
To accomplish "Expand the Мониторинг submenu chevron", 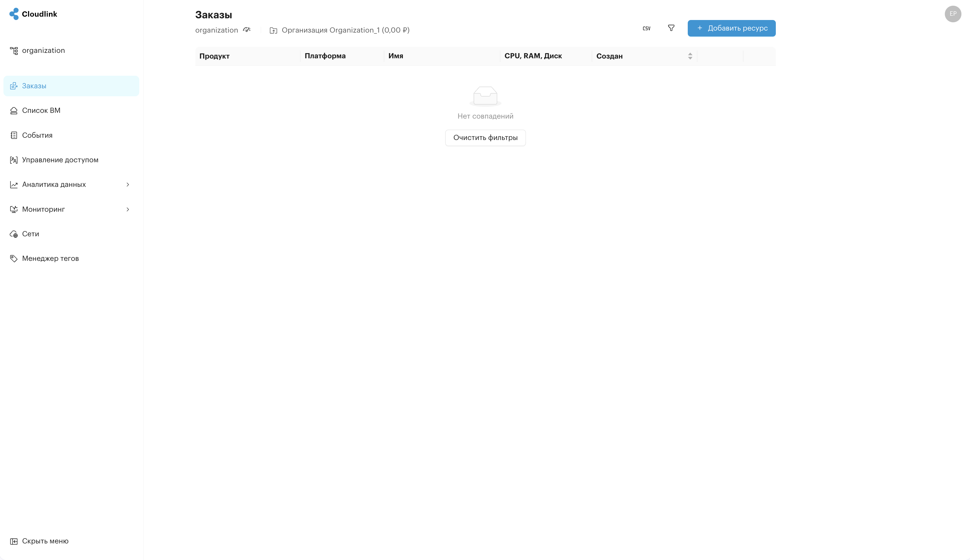I will click(x=128, y=209).
